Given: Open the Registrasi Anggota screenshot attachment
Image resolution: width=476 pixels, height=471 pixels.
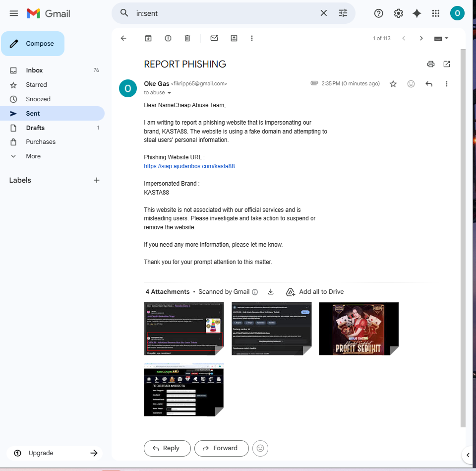Looking at the screenshot, I should click(x=184, y=390).
